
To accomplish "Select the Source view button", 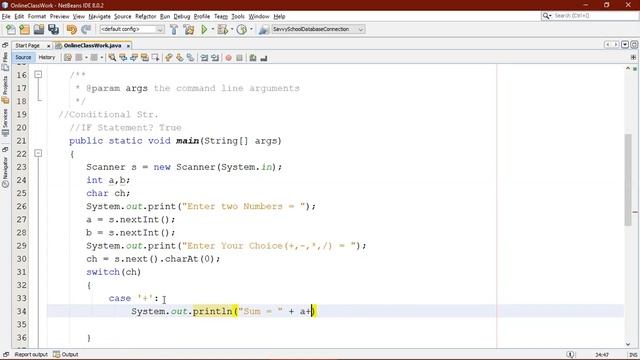I will click(23, 58).
